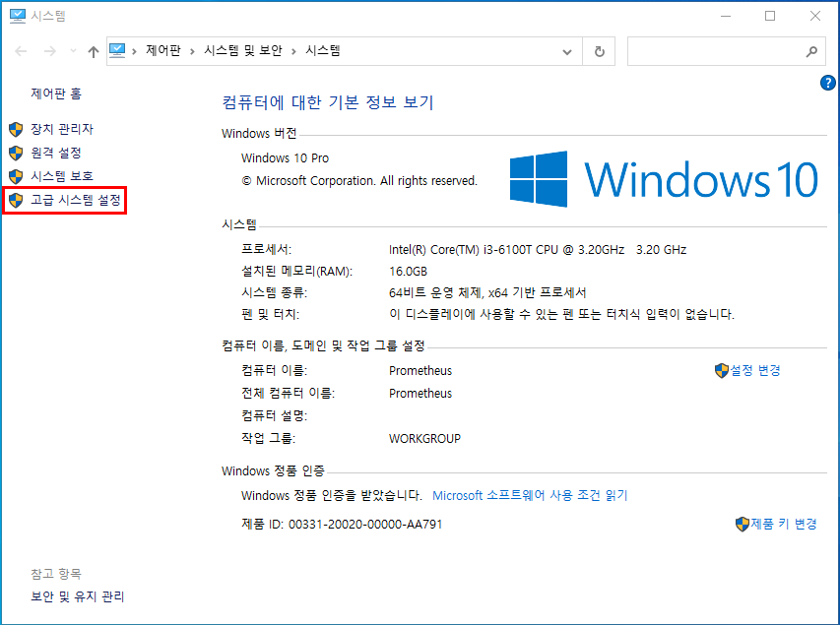Click the search magnifier icon

[811, 51]
